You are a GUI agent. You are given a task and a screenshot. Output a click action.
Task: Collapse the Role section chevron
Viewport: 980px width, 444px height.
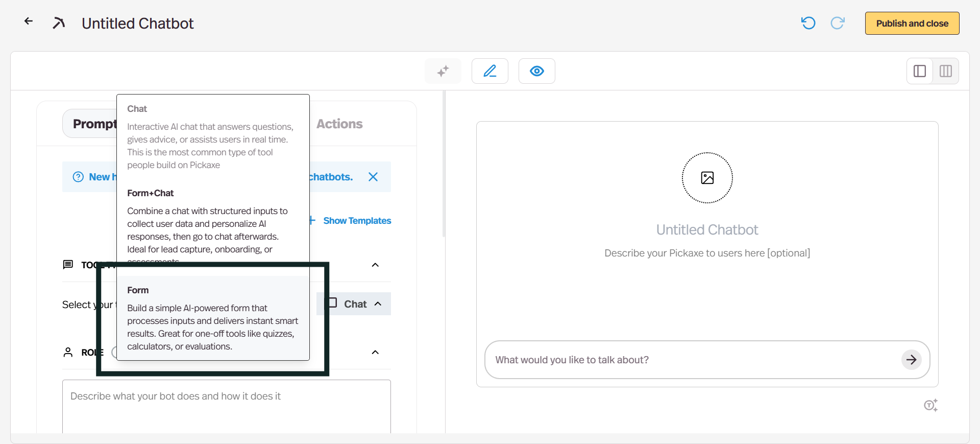(375, 352)
